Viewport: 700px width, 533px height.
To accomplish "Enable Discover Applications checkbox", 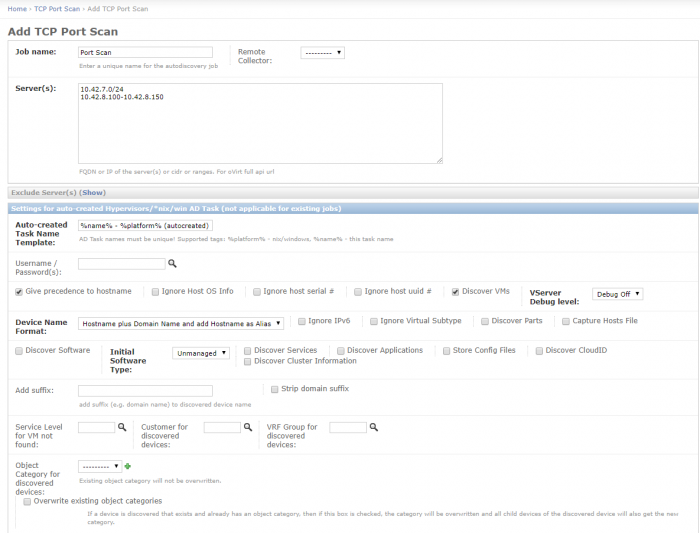I will click(341, 351).
